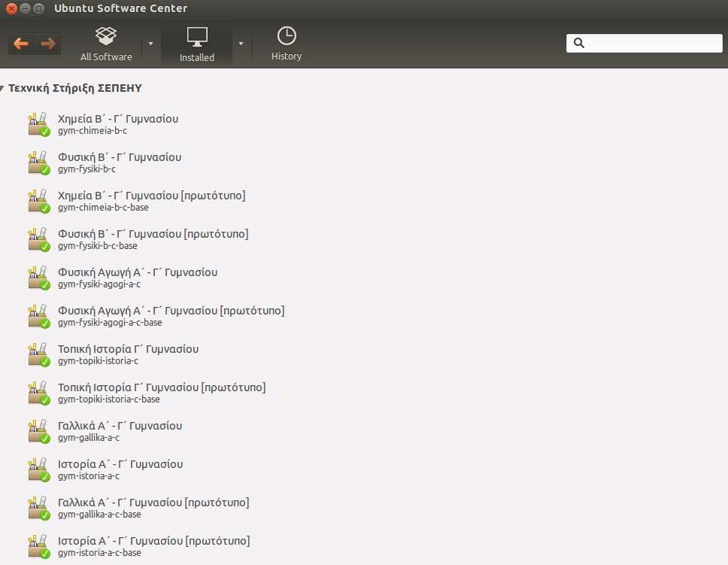Click the icon for gym-fysiki-b-c-base package

(x=38, y=239)
